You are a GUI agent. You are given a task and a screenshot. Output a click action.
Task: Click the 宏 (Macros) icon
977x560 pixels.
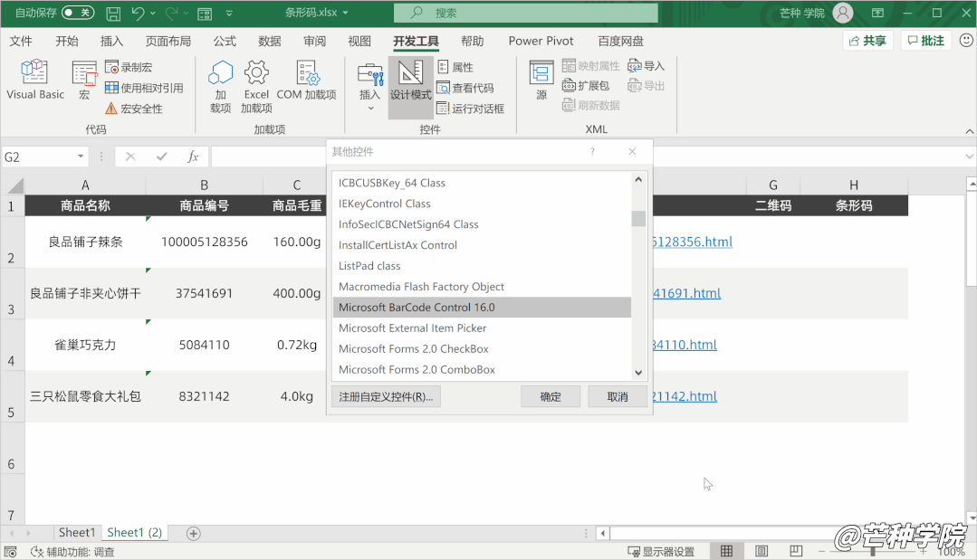(84, 80)
